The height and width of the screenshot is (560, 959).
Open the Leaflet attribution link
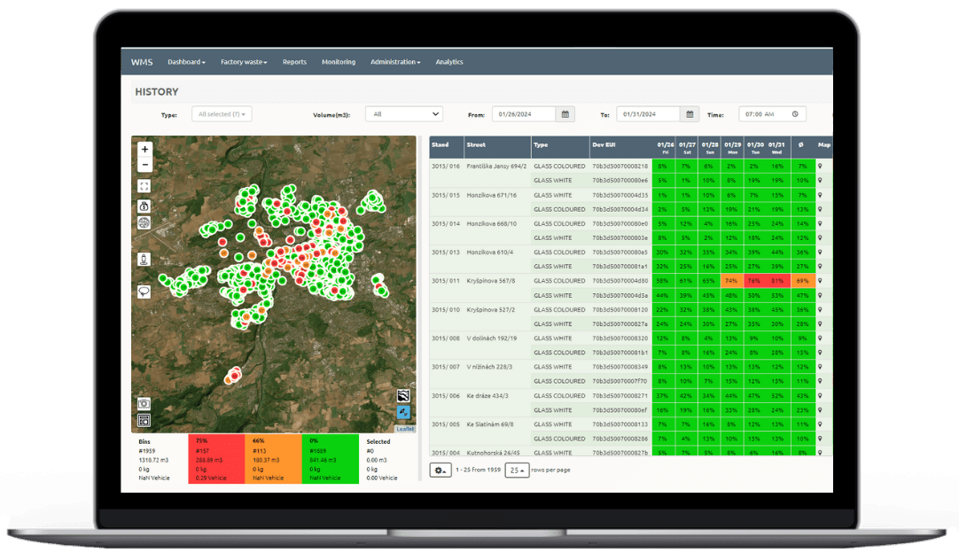click(405, 429)
